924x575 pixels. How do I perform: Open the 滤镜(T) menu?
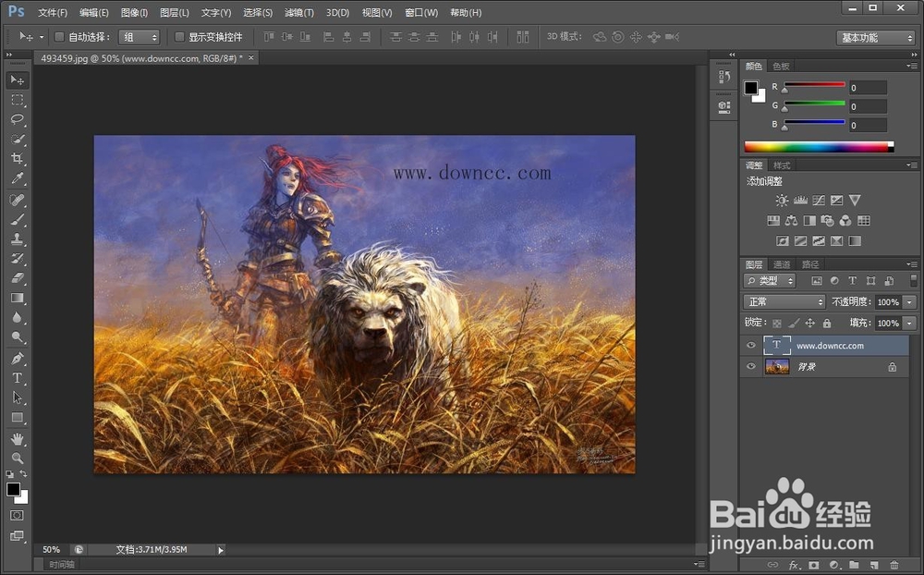[x=299, y=12]
